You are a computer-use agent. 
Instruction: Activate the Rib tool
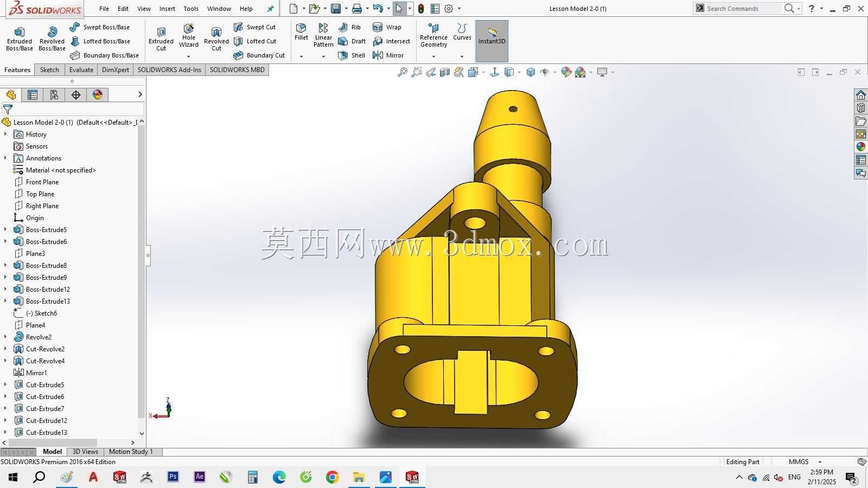349,27
